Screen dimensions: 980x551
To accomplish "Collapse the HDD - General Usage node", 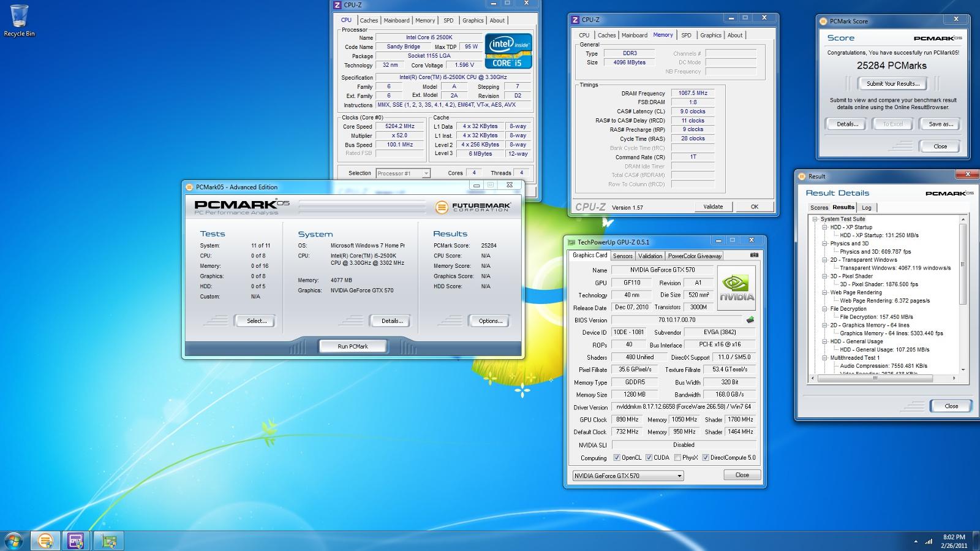I will tap(824, 341).
